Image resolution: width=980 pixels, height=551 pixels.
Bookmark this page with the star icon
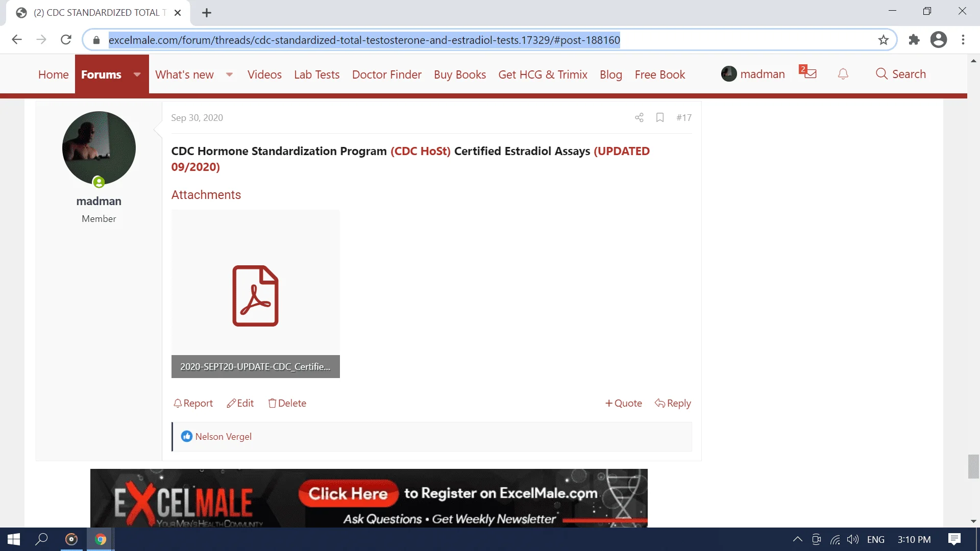click(x=884, y=40)
